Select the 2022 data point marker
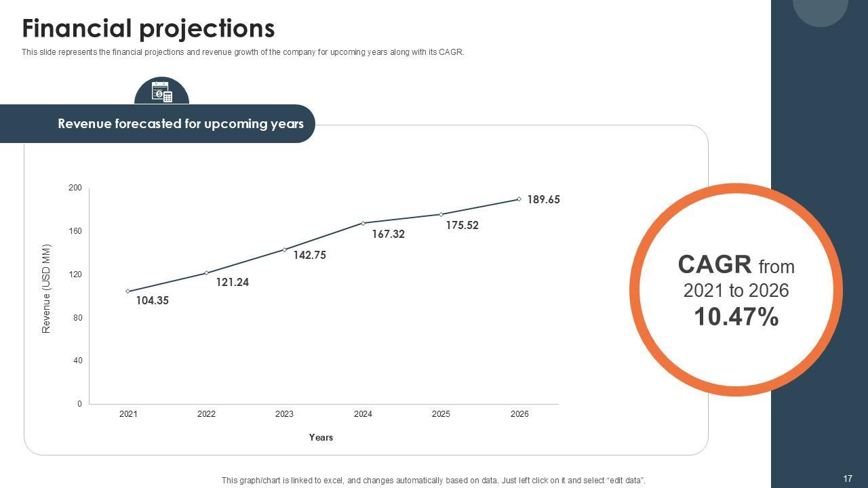 [x=206, y=273]
